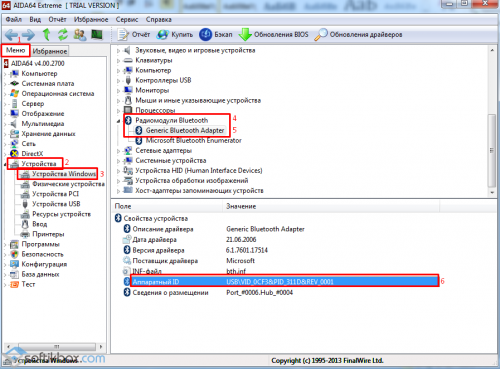
Task: Expand the Сетевые адаптеры device group
Action: click(x=119, y=151)
